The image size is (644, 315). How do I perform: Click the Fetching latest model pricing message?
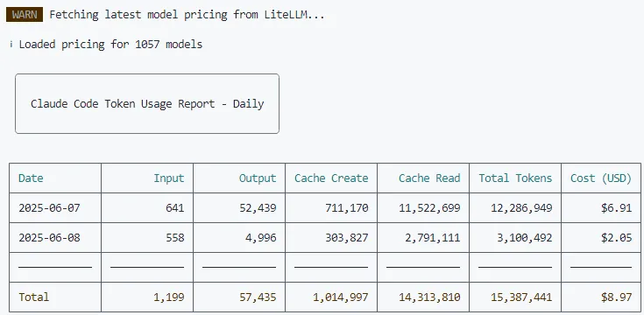pyautogui.click(x=188, y=15)
